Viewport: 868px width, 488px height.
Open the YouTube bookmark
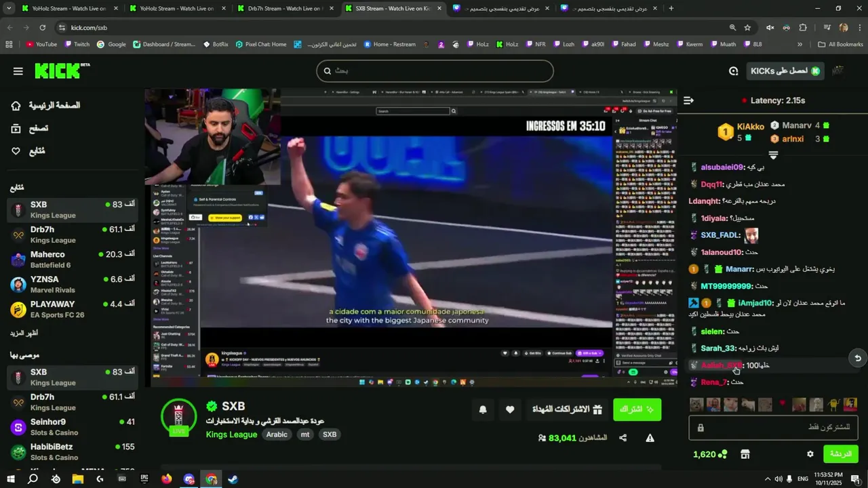pyautogui.click(x=41, y=45)
